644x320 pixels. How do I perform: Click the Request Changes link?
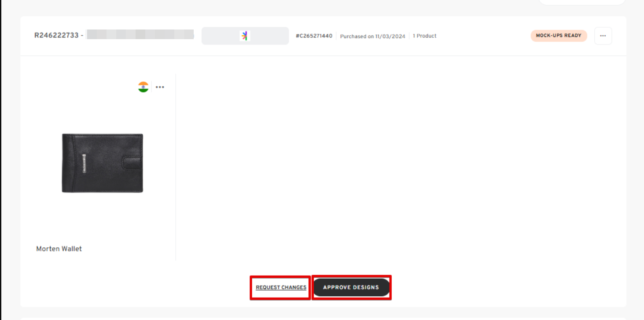pos(281,287)
